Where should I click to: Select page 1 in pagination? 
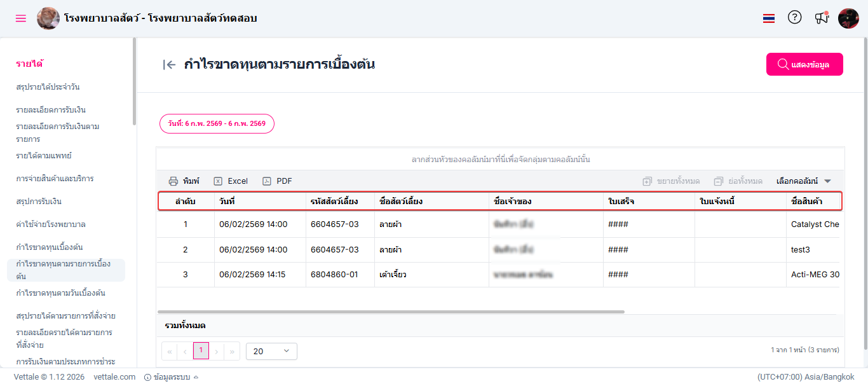click(201, 350)
